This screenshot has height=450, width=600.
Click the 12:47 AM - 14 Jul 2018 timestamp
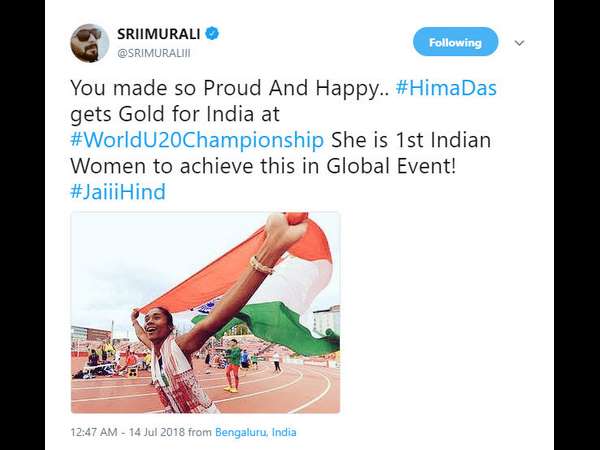pyautogui.click(x=128, y=432)
